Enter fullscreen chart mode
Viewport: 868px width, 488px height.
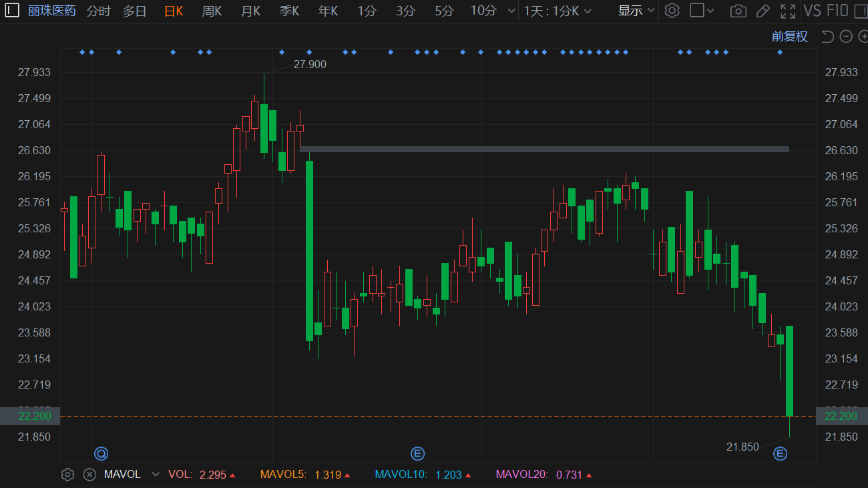pos(788,11)
